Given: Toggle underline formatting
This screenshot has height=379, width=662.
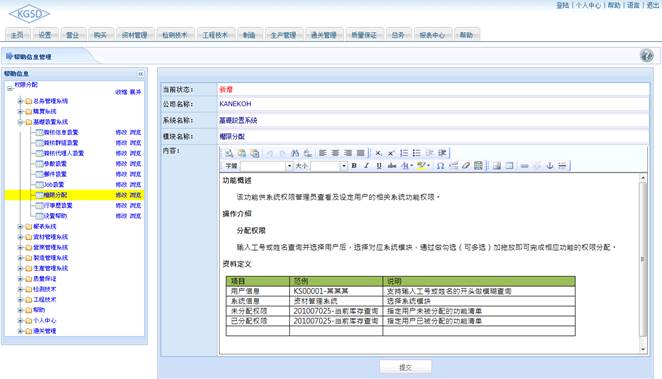Looking at the screenshot, I should click(x=379, y=166).
